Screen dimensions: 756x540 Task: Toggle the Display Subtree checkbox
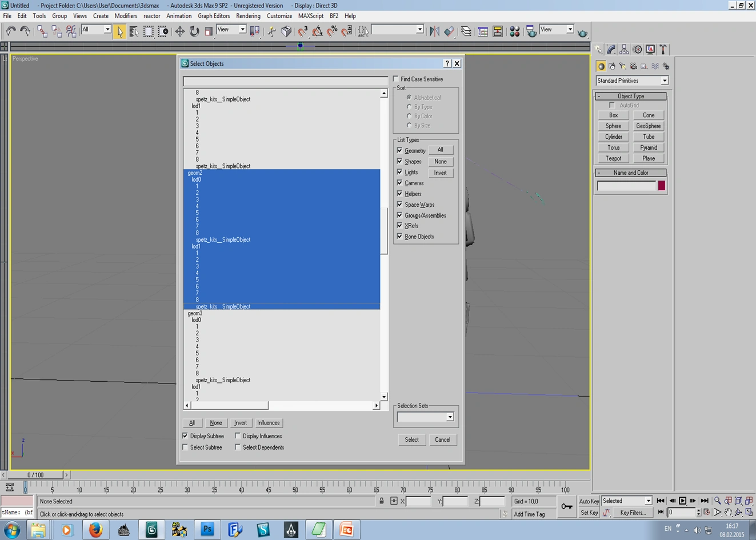tap(185, 436)
